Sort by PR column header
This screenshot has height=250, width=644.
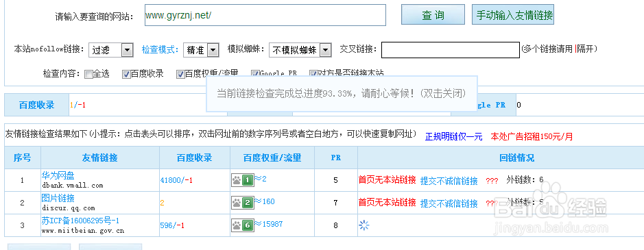(x=336, y=158)
